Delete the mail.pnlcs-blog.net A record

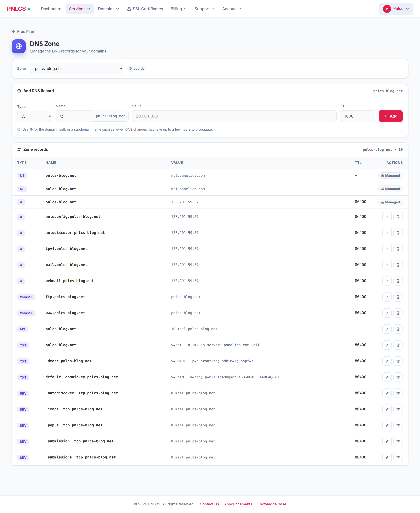point(398,265)
